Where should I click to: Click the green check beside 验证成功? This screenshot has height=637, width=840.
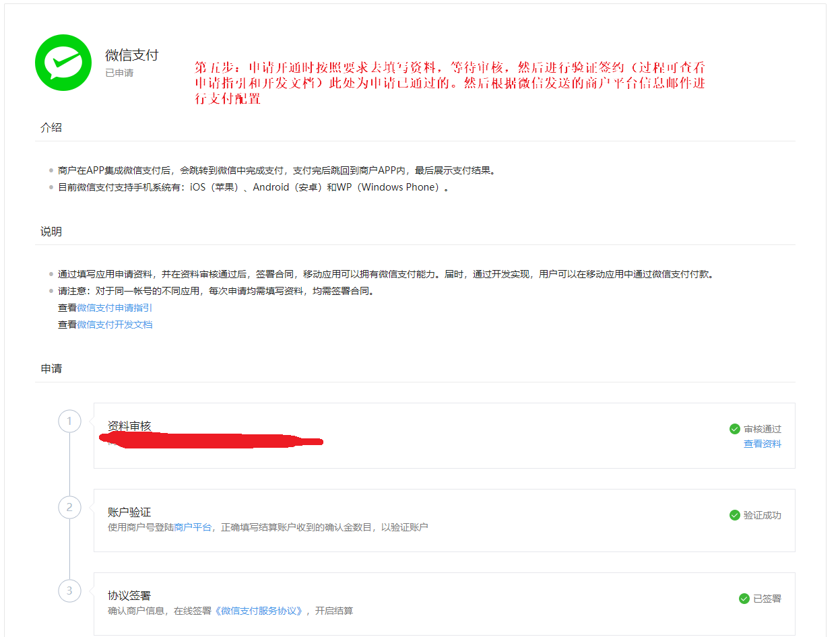(735, 515)
